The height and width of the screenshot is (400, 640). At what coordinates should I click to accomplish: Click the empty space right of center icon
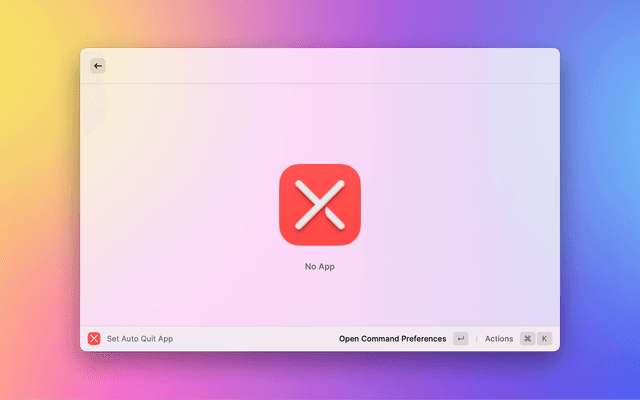point(460,205)
